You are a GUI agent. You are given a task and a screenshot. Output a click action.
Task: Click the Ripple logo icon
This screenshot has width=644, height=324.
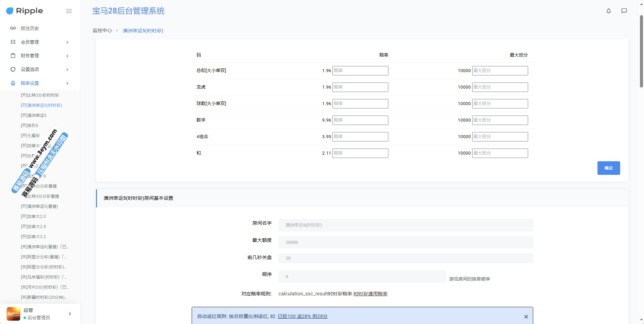pyautogui.click(x=10, y=11)
